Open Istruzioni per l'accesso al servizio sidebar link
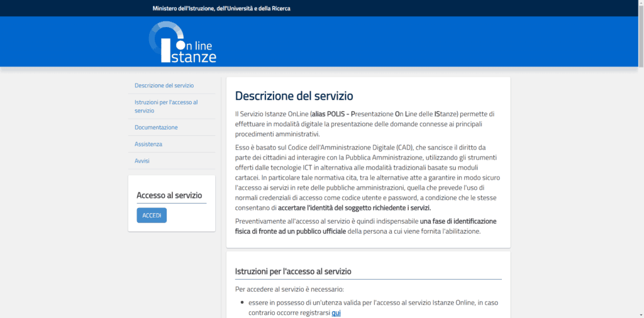Image resolution: width=644 pixels, height=318 pixels. (x=166, y=106)
